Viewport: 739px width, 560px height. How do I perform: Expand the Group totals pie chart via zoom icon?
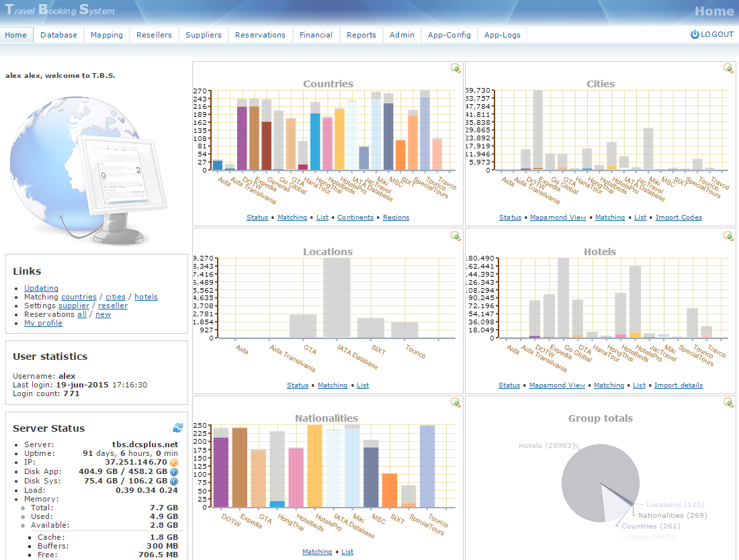point(728,402)
